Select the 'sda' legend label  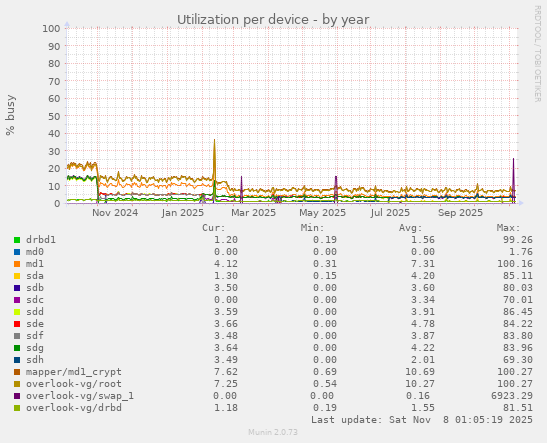click(35, 276)
